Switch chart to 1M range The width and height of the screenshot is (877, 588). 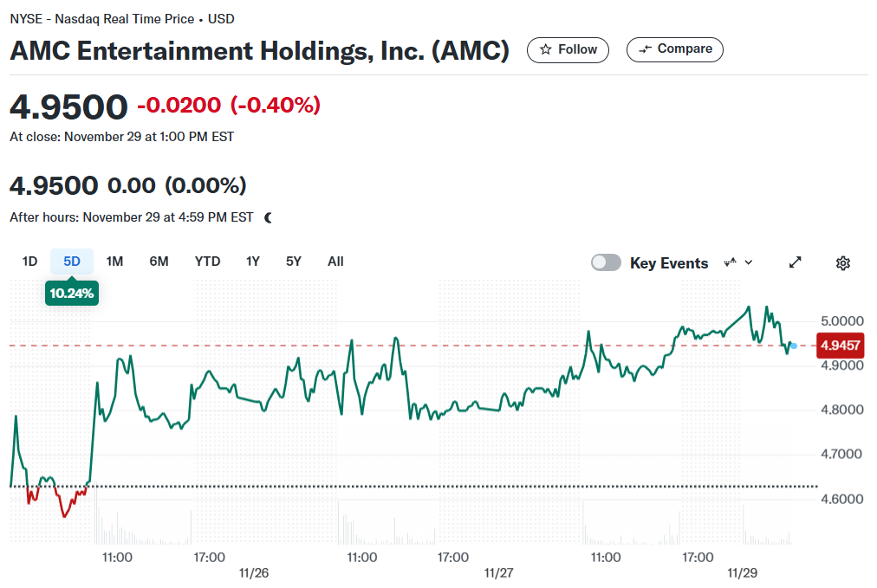114,262
